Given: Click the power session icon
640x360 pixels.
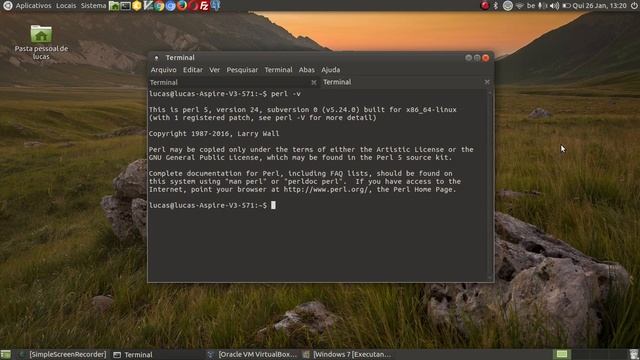Looking at the screenshot, I should point(634,6).
